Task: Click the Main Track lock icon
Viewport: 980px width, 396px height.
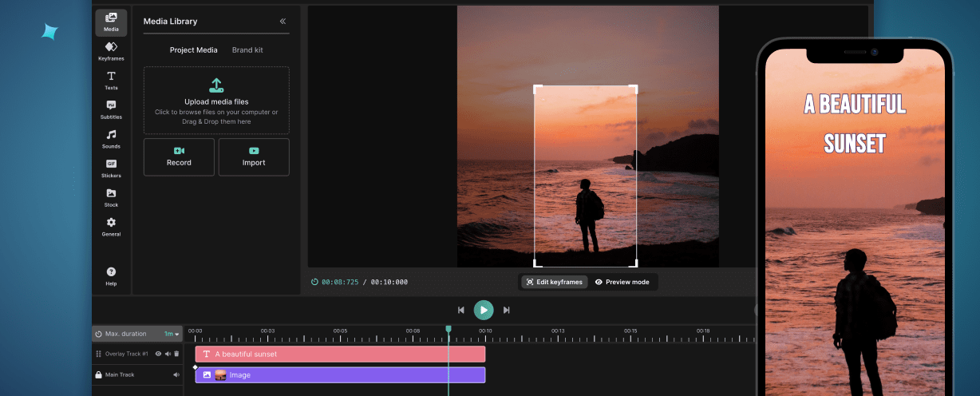Action: pos(98,374)
